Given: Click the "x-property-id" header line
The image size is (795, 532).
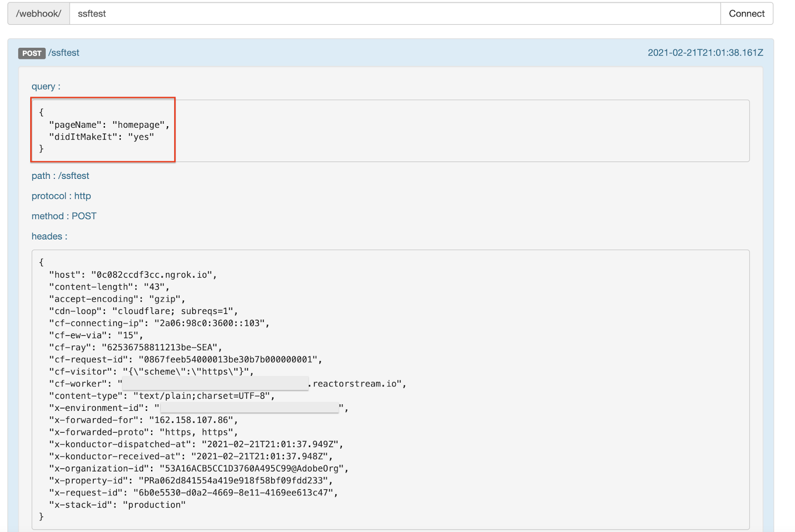Looking at the screenshot, I should coord(191,481).
